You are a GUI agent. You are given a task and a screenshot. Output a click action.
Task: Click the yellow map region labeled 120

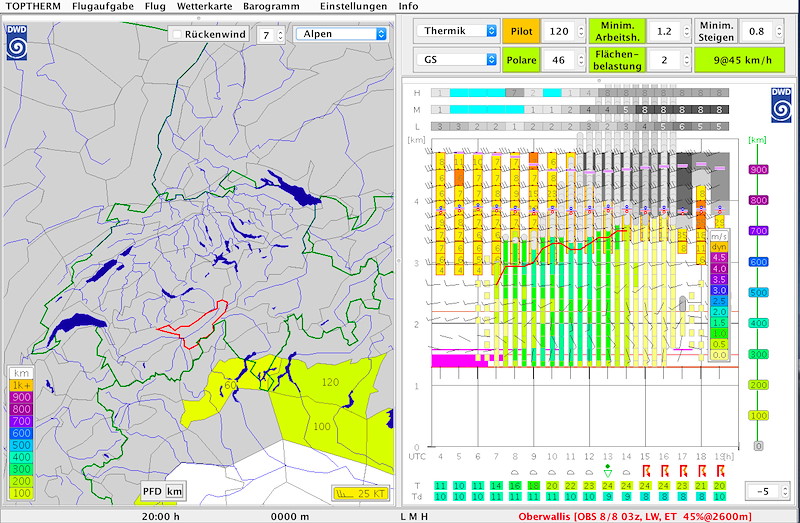coord(332,381)
